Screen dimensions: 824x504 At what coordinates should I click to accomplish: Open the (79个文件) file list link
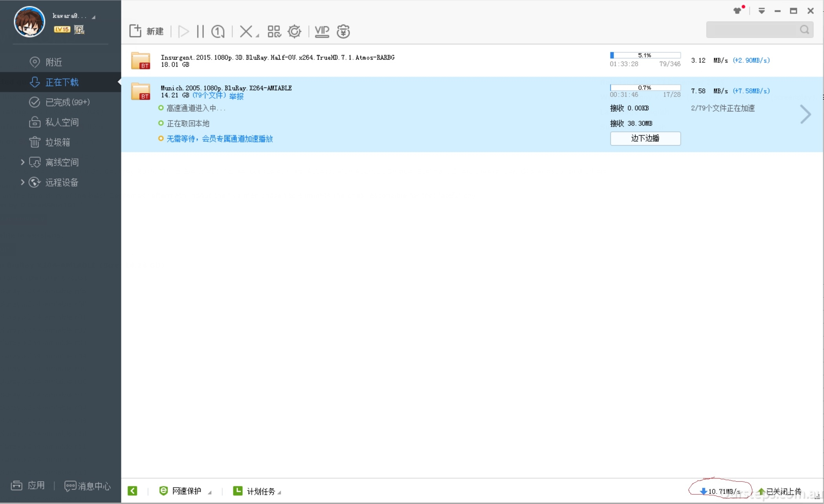[209, 95]
